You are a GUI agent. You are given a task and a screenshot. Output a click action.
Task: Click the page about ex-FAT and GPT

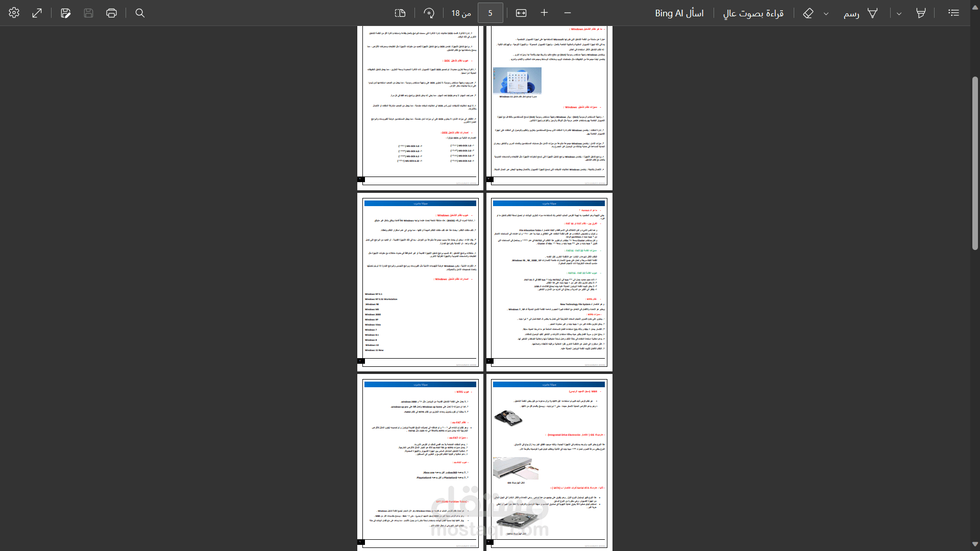pyautogui.click(x=420, y=462)
